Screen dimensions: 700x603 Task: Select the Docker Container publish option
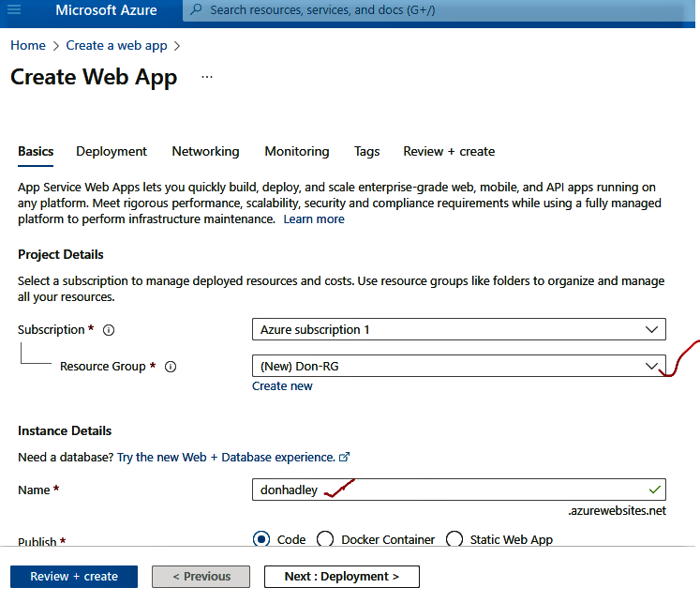coord(325,539)
